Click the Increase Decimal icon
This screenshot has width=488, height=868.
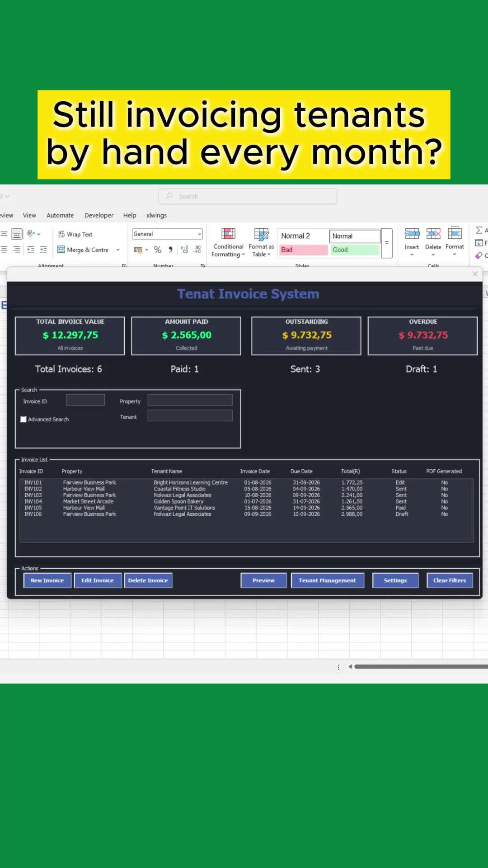click(184, 250)
